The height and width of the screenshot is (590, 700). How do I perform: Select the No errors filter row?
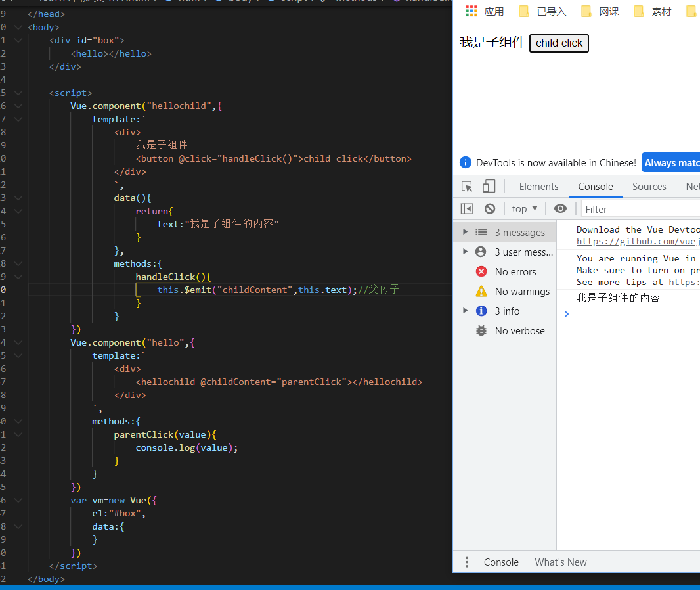point(505,271)
